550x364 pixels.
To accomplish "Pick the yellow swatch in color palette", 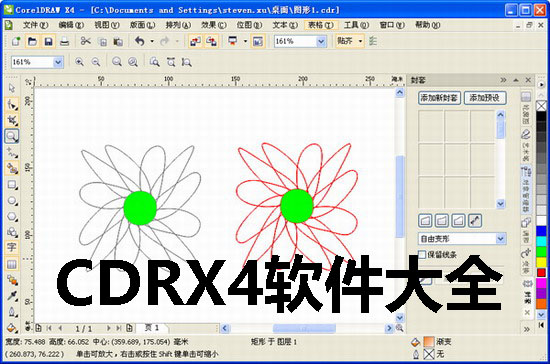I will click(x=541, y=262).
